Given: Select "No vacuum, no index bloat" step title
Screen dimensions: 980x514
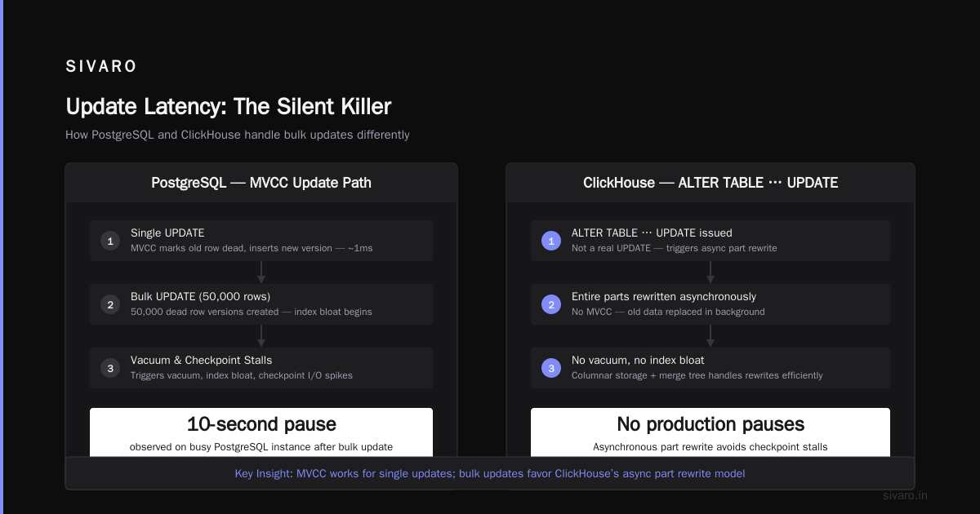Looking at the screenshot, I should (638, 361).
